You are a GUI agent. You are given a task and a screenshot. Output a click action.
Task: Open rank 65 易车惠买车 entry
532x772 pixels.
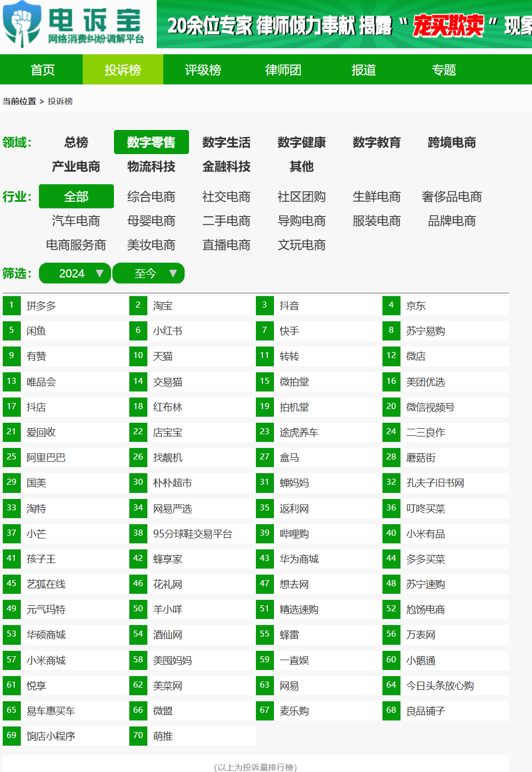click(x=66, y=711)
